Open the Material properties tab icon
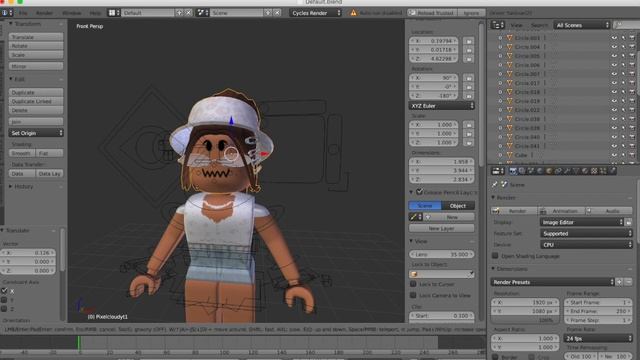 584,171
